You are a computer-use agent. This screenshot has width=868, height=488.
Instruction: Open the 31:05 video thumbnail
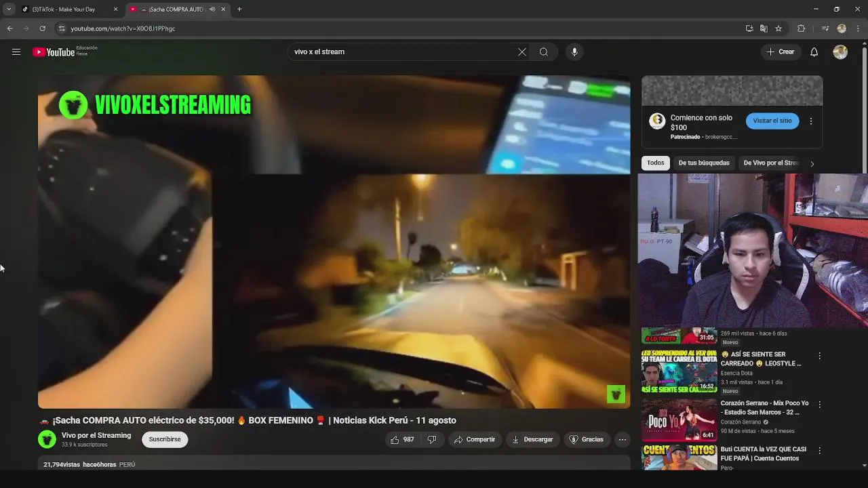[x=679, y=335]
